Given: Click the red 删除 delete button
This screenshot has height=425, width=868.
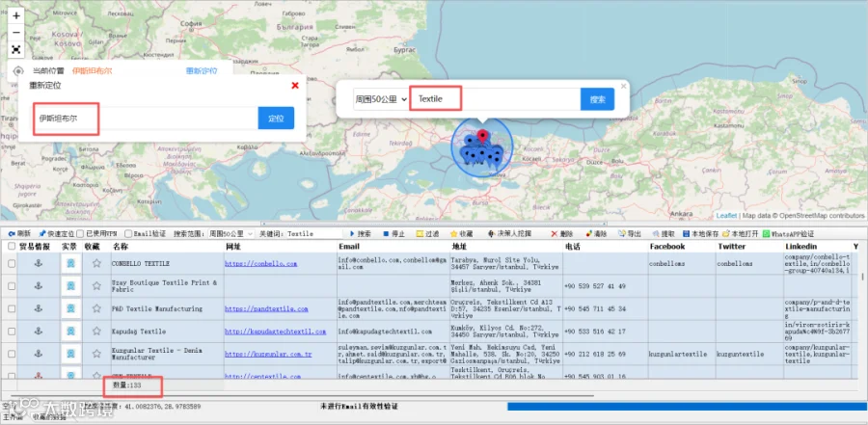Looking at the screenshot, I should pos(562,234).
